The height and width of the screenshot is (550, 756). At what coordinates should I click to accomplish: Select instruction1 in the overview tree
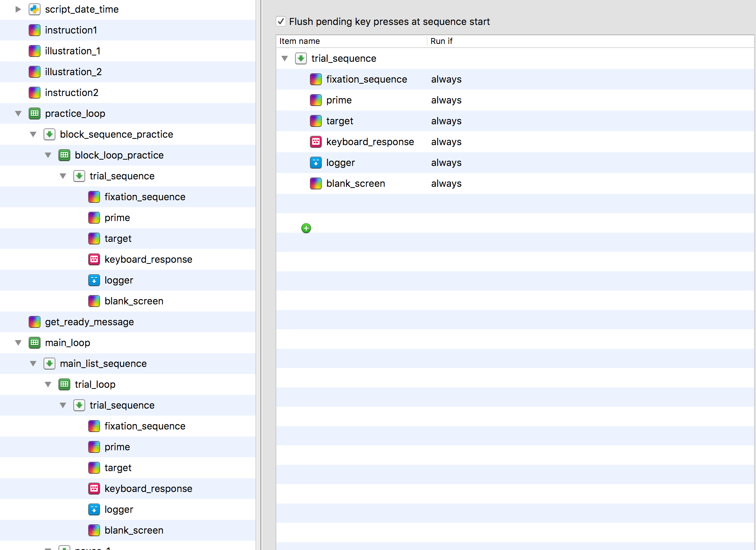click(71, 30)
